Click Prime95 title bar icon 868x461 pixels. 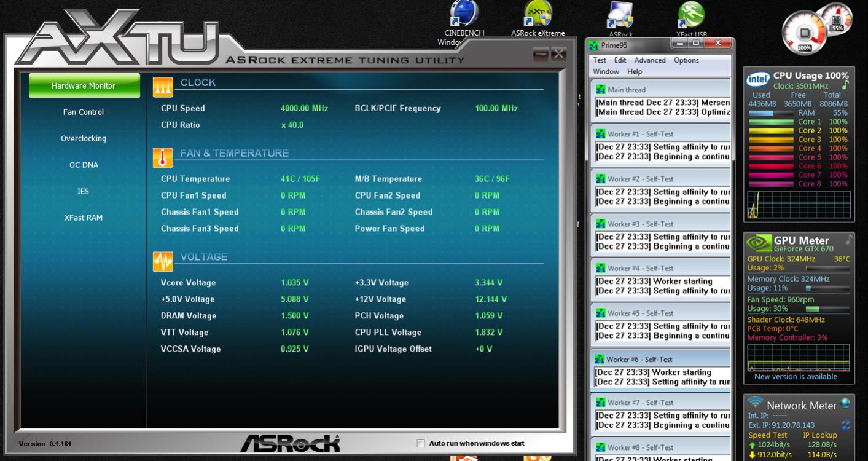[593, 45]
